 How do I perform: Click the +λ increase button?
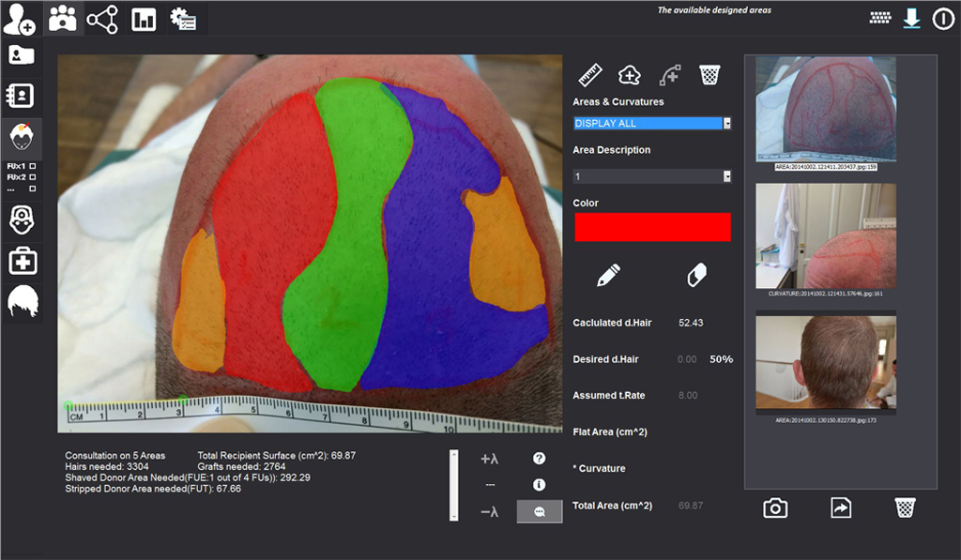[489, 460]
